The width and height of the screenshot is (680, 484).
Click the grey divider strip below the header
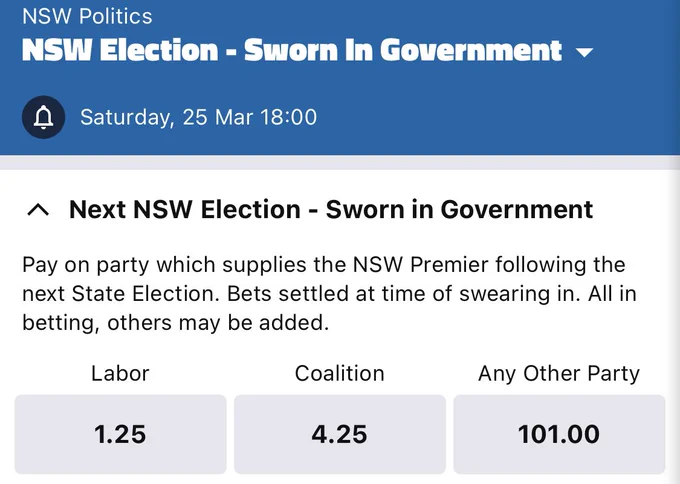(340, 162)
